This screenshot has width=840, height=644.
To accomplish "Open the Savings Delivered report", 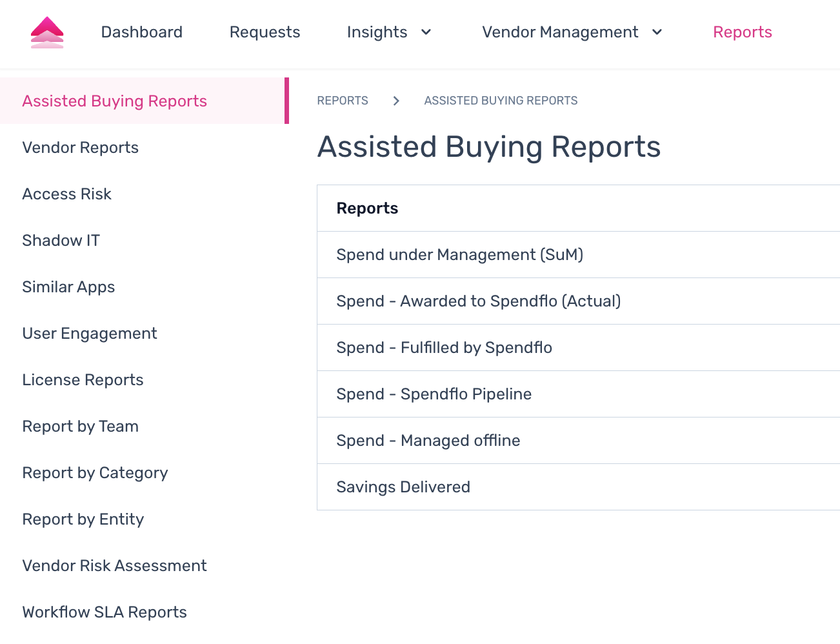I will coord(579,487).
